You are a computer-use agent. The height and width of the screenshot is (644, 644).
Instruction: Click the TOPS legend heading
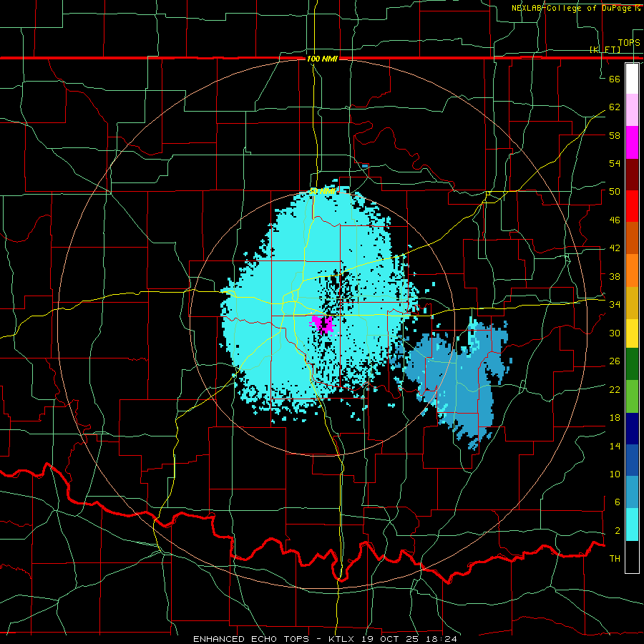click(x=629, y=43)
